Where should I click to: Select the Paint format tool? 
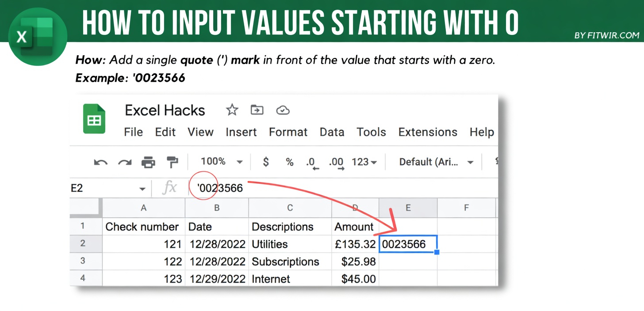[172, 162]
